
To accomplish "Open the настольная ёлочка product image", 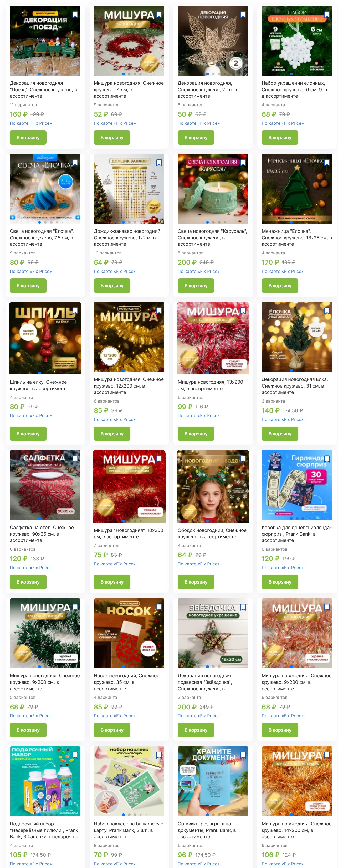I will [x=297, y=337].
